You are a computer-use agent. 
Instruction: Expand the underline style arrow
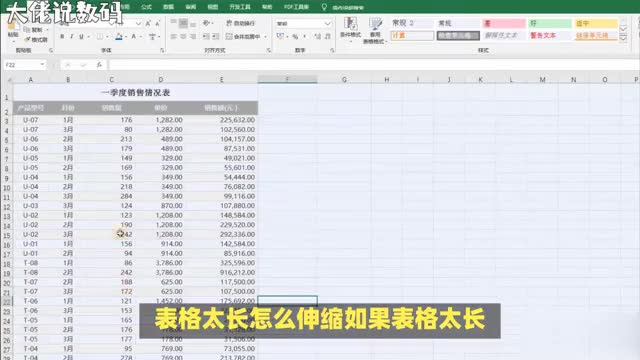tap(88, 37)
